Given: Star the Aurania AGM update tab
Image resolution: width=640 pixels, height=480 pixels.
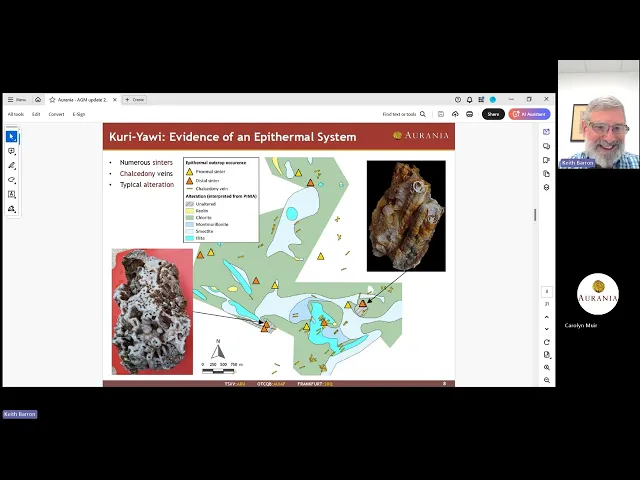Looking at the screenshot, I should coord(52,100).
